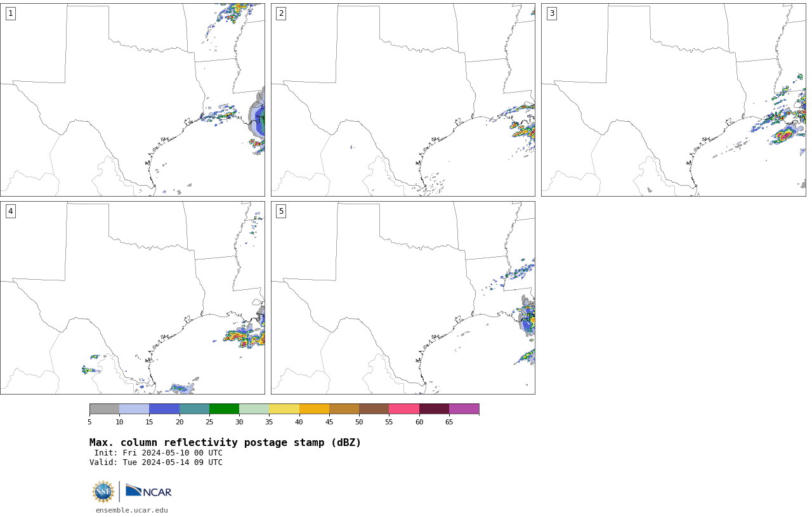Select the gray 5-10 dBZ swatch
Screen dimensions: 812x517
[x=104, y=409]
